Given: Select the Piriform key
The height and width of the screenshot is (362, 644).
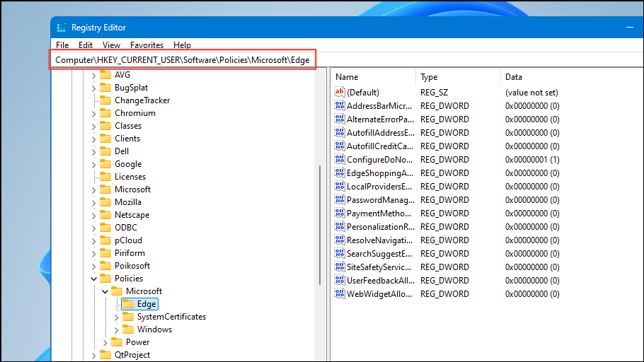Looking at the screenshot, I should (x=130, y=253).
